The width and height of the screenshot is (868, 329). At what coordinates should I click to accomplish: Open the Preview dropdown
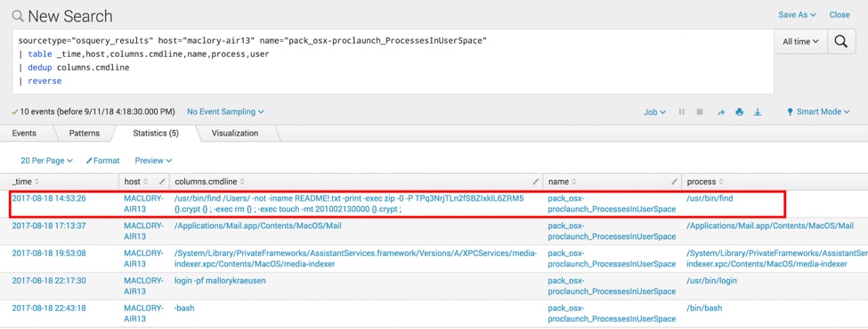click(x=153, y=160)
